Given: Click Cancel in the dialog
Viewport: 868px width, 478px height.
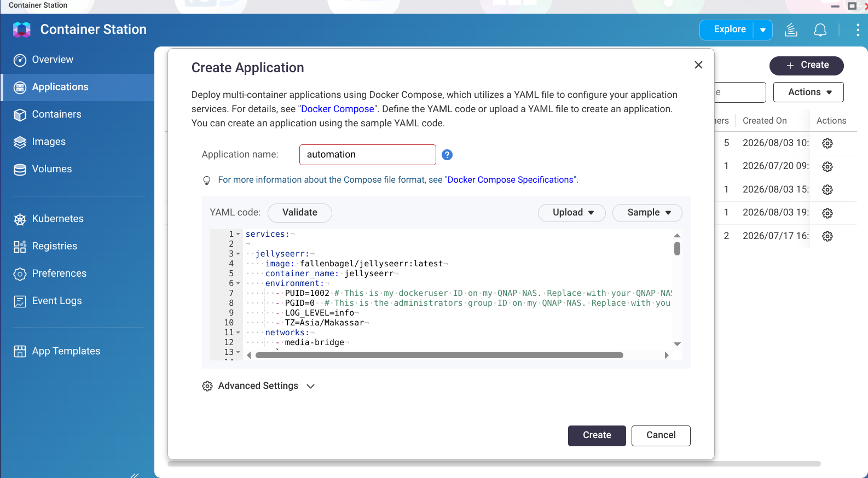Looking at the screenshot, I should [661, 436].
